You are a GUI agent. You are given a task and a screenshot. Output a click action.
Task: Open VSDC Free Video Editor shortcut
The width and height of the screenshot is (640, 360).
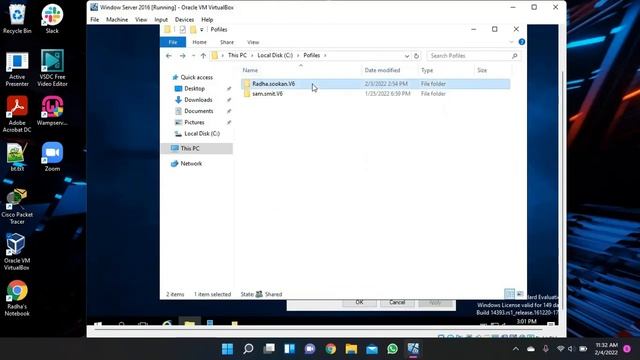click(52, 69)
